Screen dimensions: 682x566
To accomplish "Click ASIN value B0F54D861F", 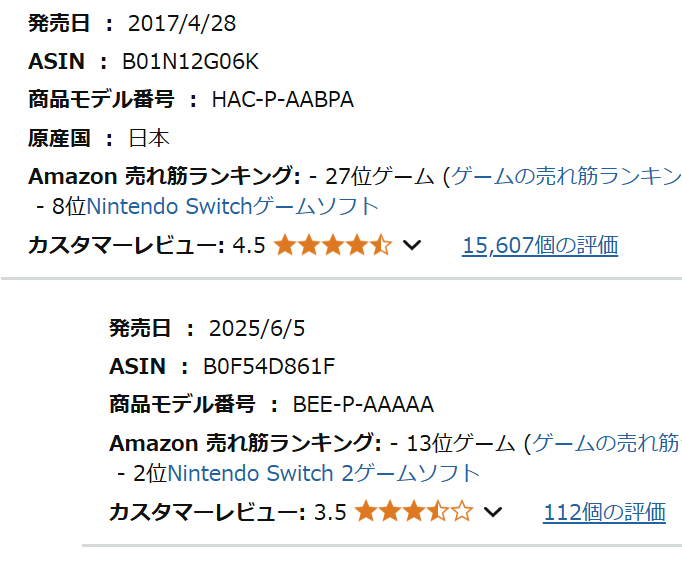I will pyautogui.click(x=269, y=366).
